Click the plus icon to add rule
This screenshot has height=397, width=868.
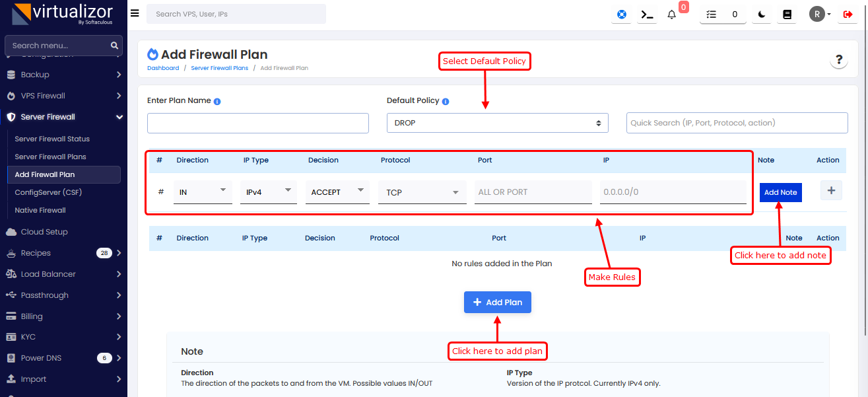(830, 191)
